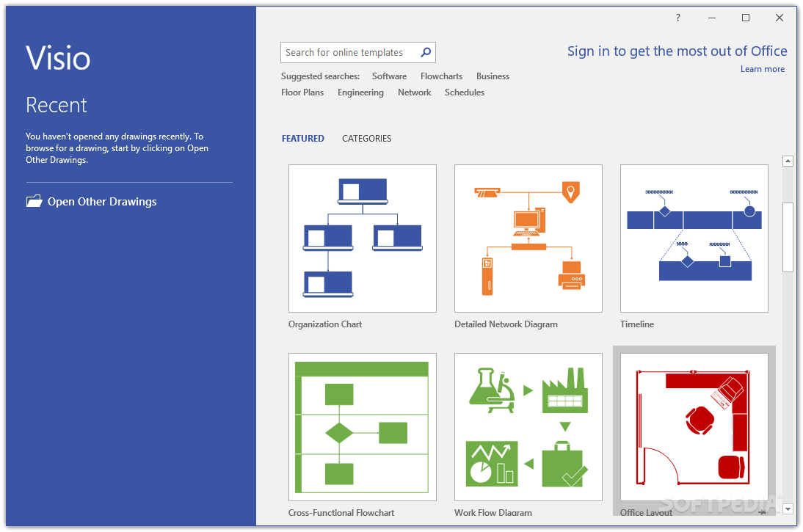Select the Work Flow Diagram template

tap(528, 426)
